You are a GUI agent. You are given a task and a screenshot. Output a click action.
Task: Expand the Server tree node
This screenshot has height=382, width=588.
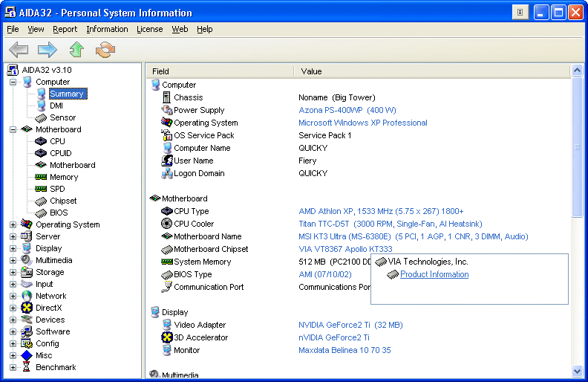click(13, 237)
